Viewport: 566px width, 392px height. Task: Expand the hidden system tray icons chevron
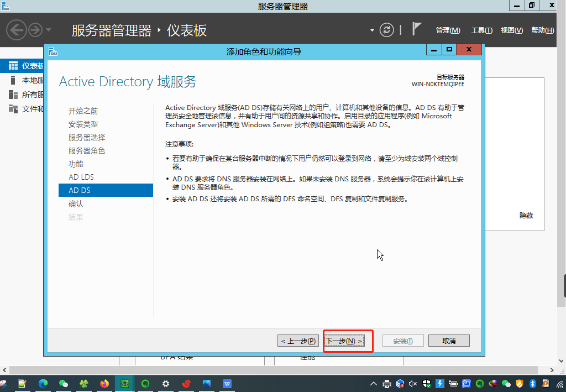(374, 384)
